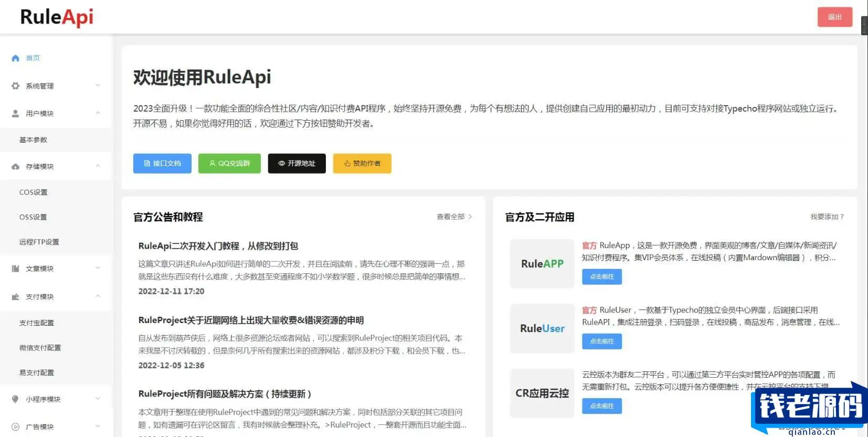Viewport: 868px width, 437px height.
Task: Click the red 退出 logout button
Action: click(x=834, y=17)
